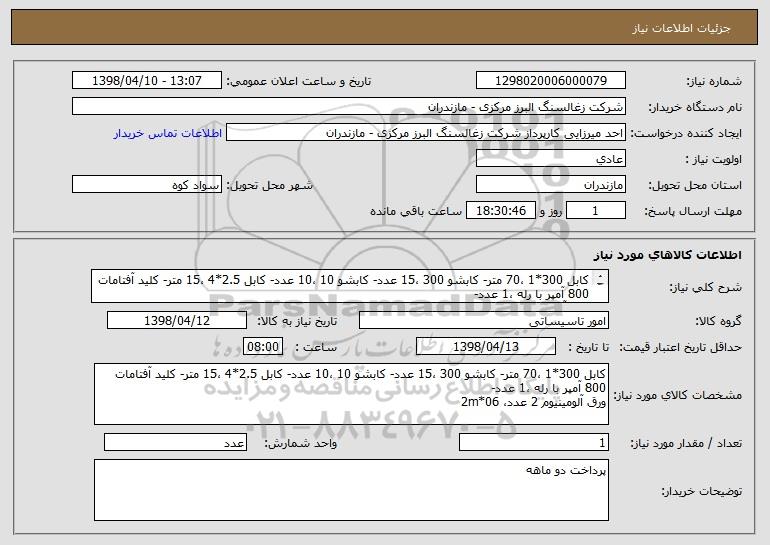Click the request creator field احد میرزایی
Image resolution: width=770 pixels, height=545 pixels.
click(x=426, y=133)
